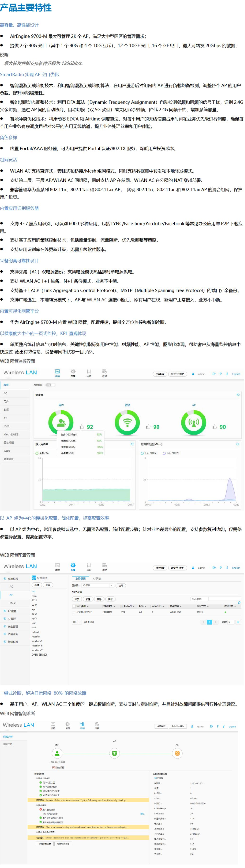Viewport: 245px width, 868px height.
Task: Open the 频谱分析 sidebar menu item
Action: tap(9, 459)
